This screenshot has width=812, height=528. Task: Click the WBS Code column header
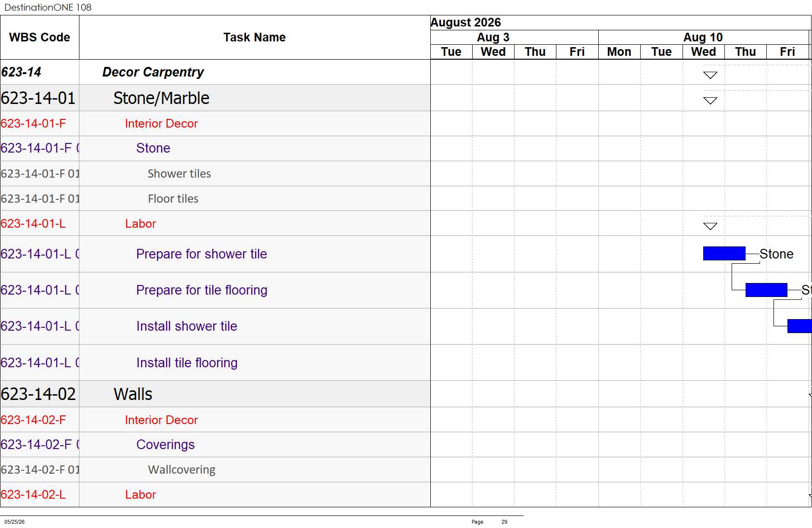[39, 38]
